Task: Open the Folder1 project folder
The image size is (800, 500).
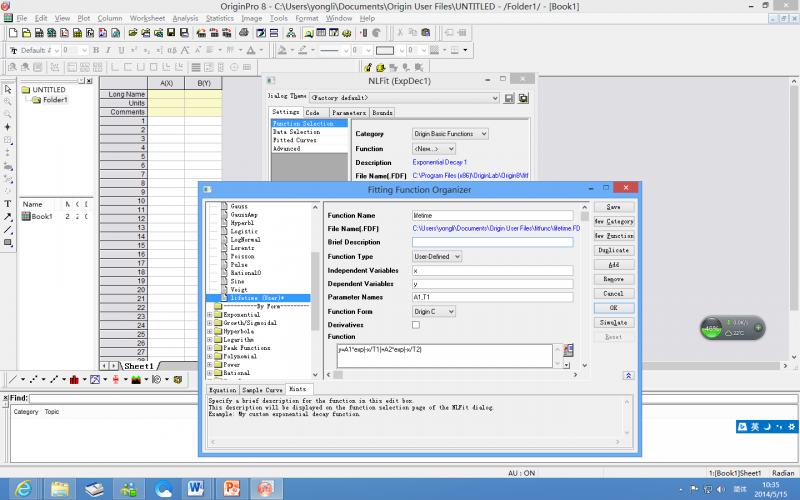Action: coord(55,100)
